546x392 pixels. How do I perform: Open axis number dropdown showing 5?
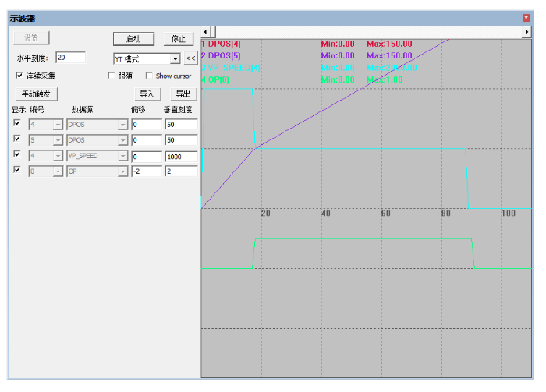click(58, 140)
